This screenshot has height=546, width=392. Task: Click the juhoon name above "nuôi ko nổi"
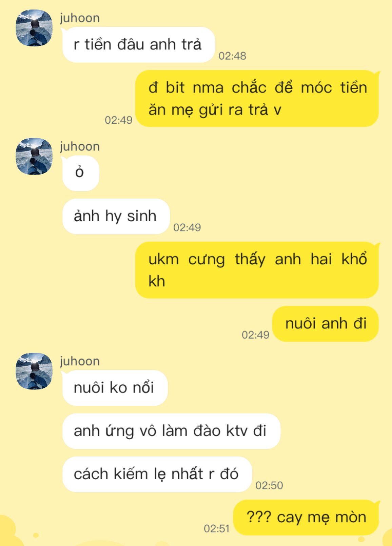80,361
